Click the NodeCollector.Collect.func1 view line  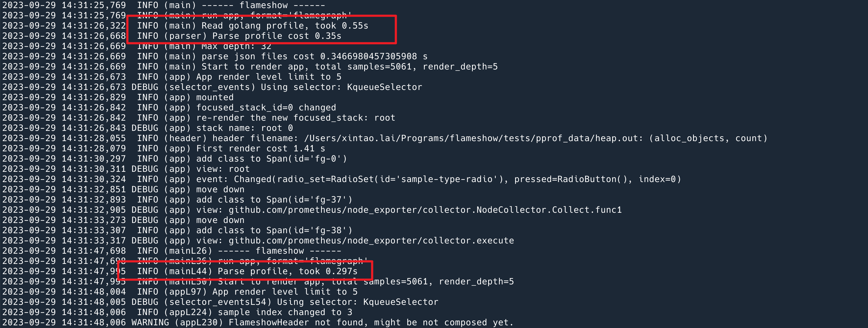pyautogui.click(x=425, y=210)
